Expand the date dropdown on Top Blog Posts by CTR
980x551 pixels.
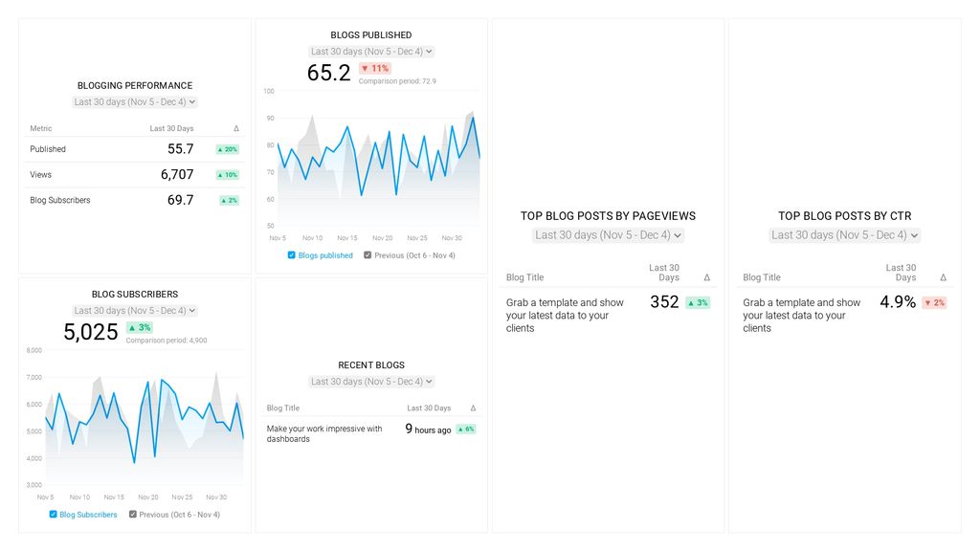(843, 234)
